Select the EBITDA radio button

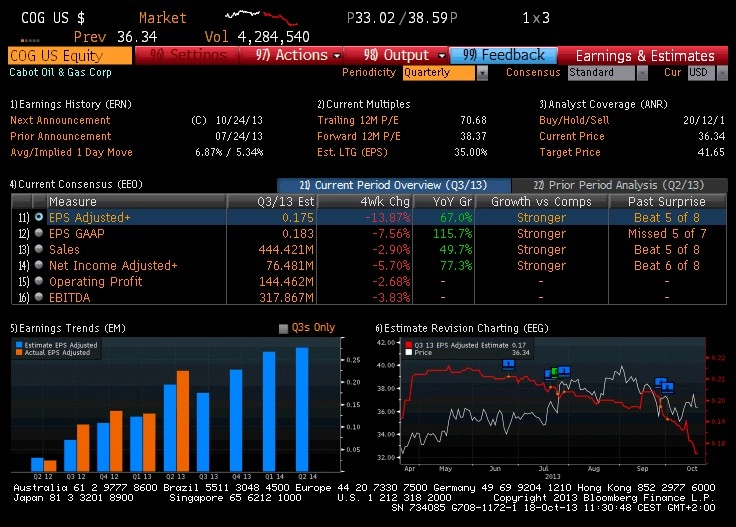tap(39, 297)
